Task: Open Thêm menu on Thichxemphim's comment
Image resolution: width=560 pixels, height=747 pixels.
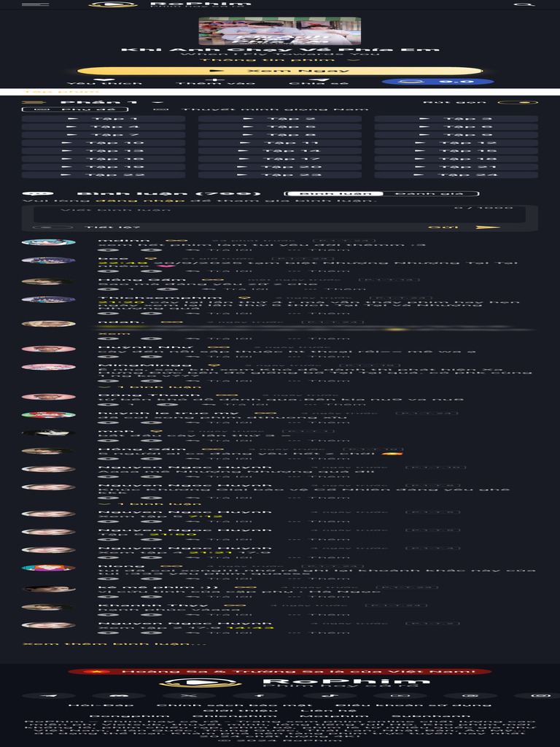Action: pyautogui.click(x=318, y=314)
